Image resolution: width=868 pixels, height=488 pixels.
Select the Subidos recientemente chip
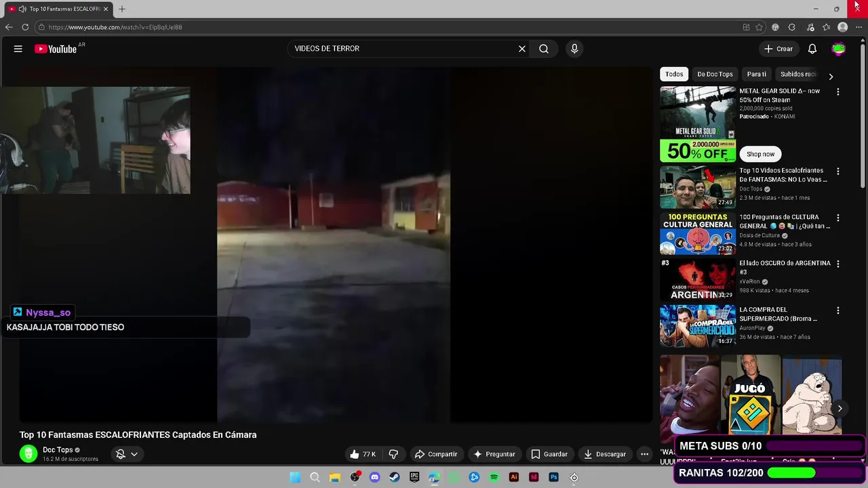[799, 74]
